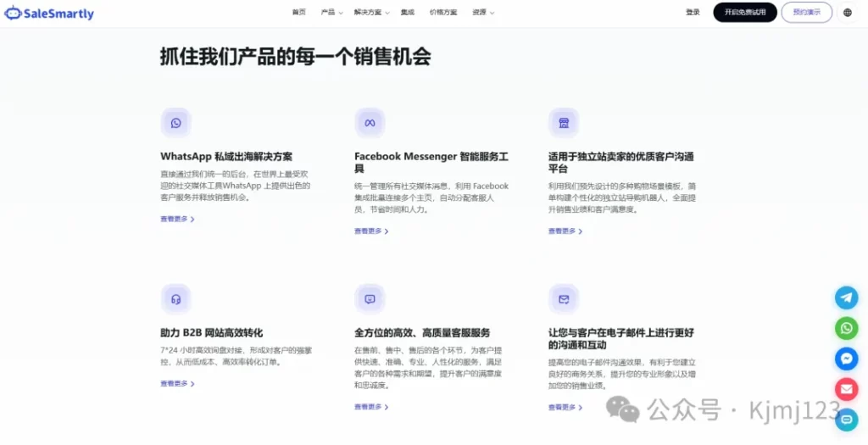Go to 首页 in the navigation
868x445 pixels.
[299, 12]
